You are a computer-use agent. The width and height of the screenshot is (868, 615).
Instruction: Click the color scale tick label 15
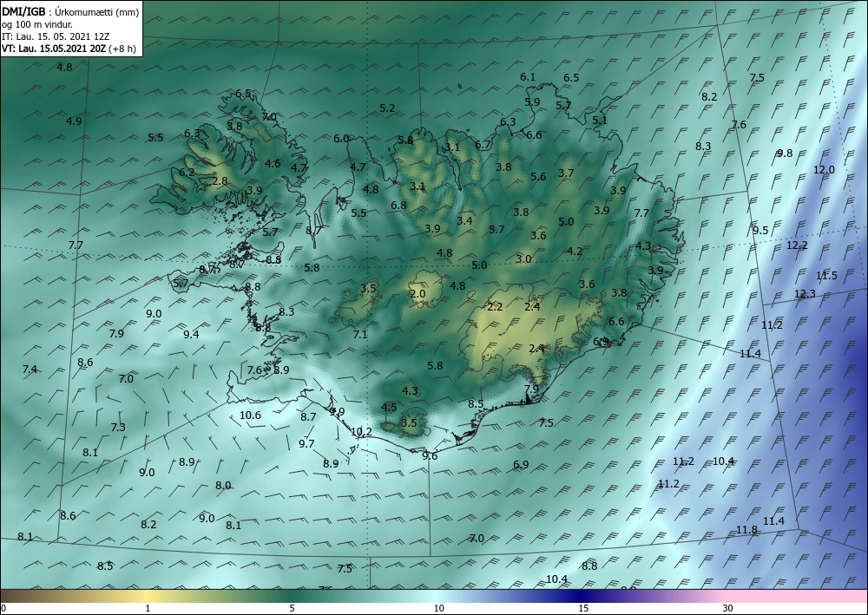[x=583, y=608]
